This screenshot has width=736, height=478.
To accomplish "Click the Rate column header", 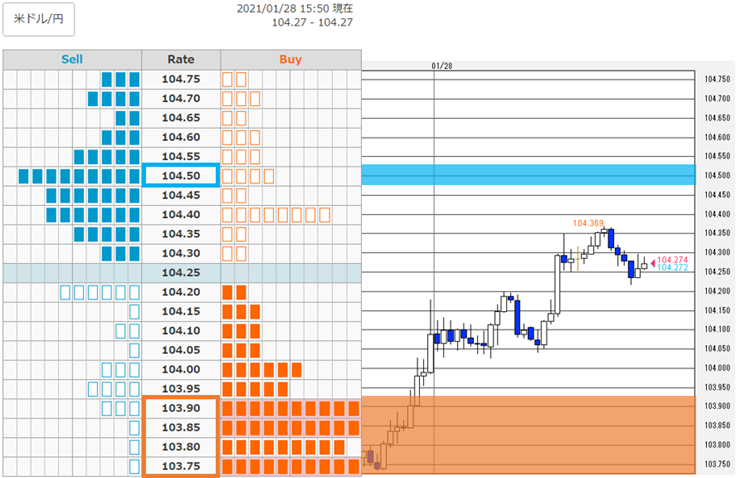I will 181,60.
